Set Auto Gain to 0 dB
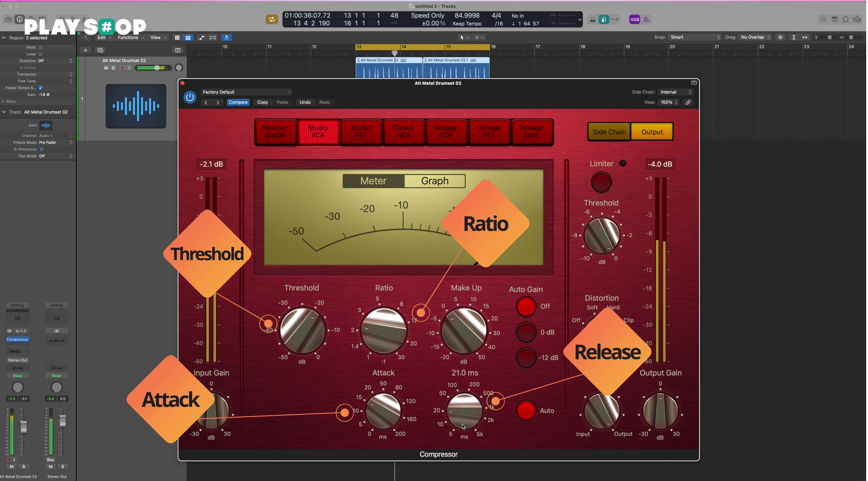The image size is (868, 481). point(526,333)
